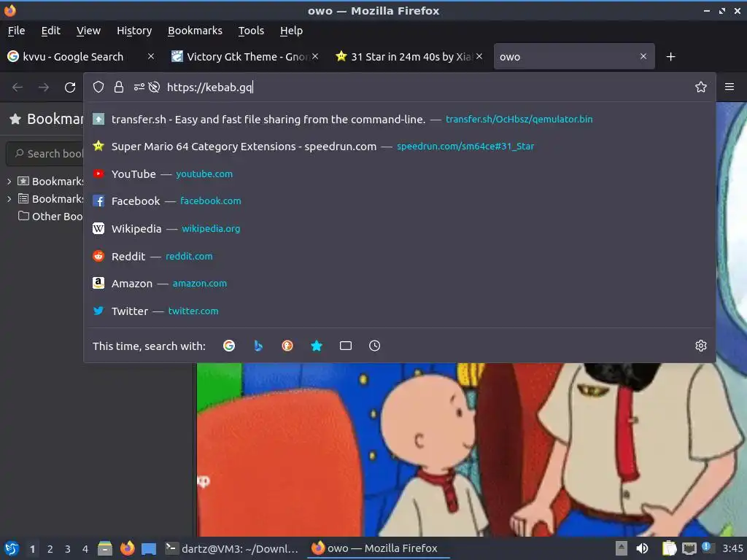Search this time with Bing

[258, 346]
